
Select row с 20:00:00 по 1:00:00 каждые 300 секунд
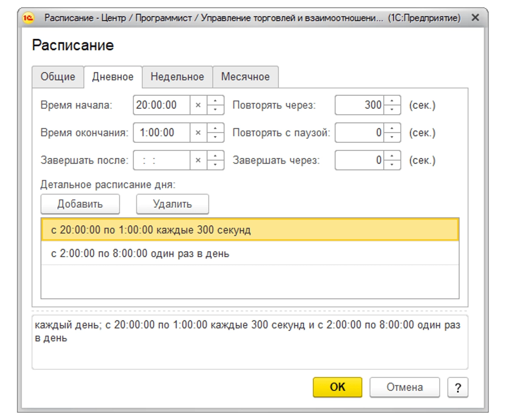pos(250,230)
